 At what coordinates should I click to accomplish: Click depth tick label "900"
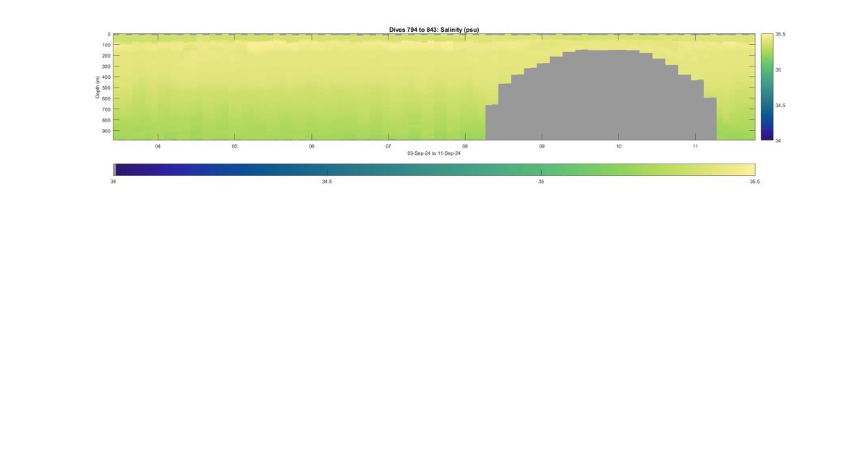[106, 132]
